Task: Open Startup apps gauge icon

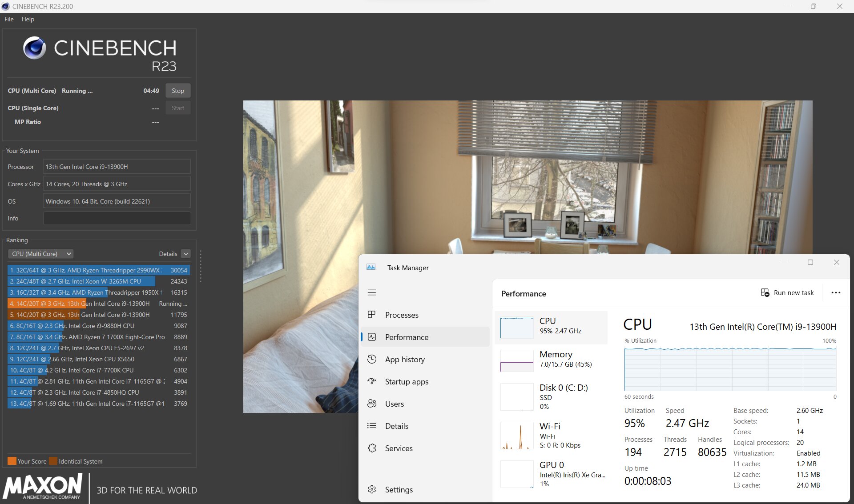Action: click(x=372, y=381)
